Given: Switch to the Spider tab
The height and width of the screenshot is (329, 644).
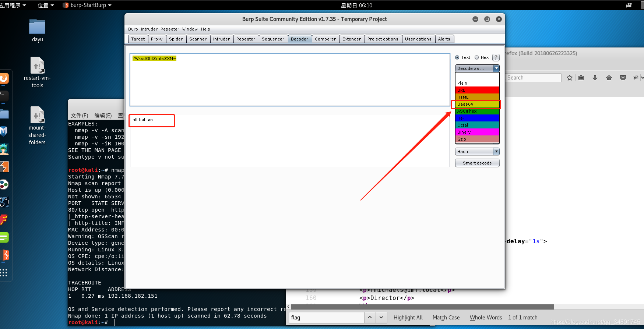Looking at the screenshot, I should point(176,39).
